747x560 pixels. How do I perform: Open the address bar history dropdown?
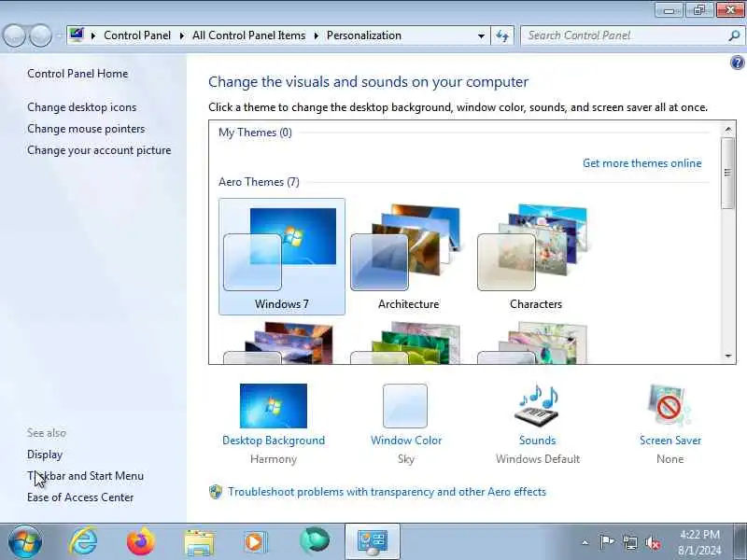(481, 35)
